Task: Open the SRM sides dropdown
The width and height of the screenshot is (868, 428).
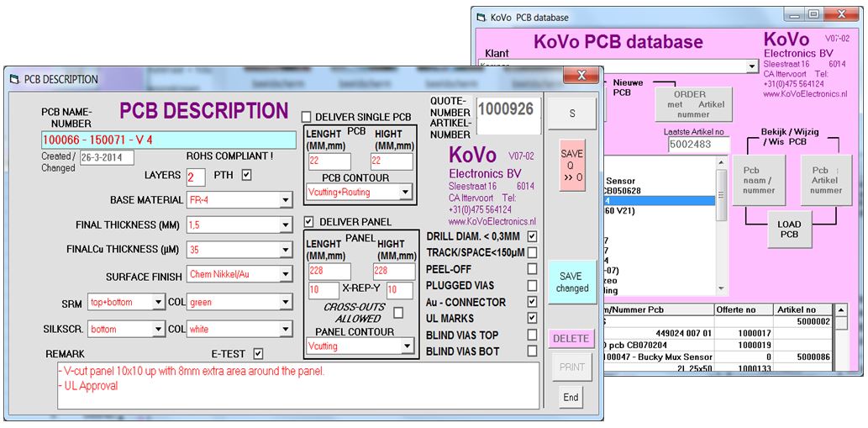Action: click(158, 303)
